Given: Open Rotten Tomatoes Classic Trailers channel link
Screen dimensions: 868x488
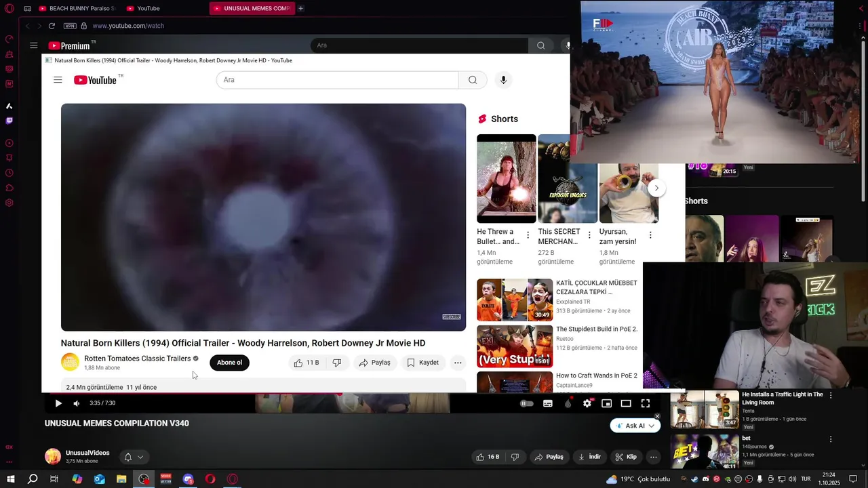Looking at the screenshot, I should click(x=137, y=359).
